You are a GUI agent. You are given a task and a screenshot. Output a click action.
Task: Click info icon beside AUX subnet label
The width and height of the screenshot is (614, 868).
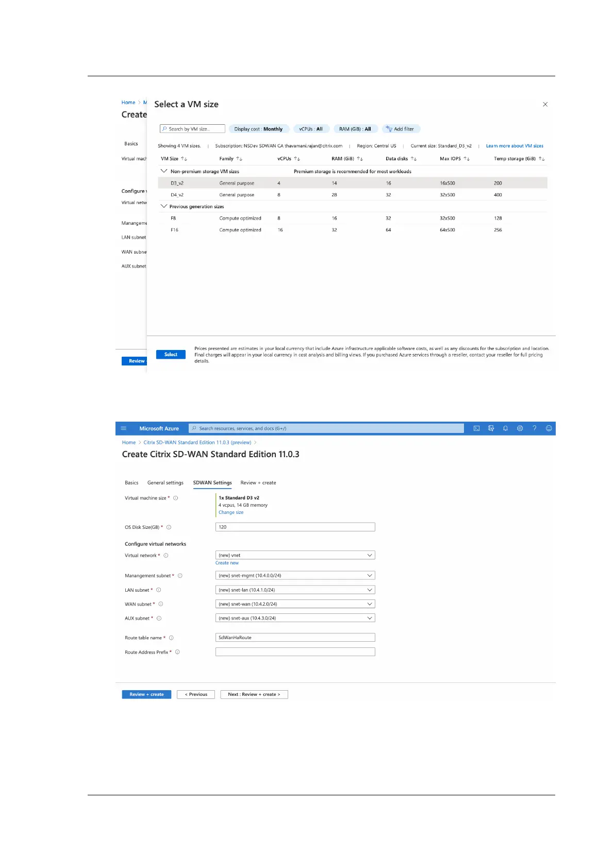[159, 619]
